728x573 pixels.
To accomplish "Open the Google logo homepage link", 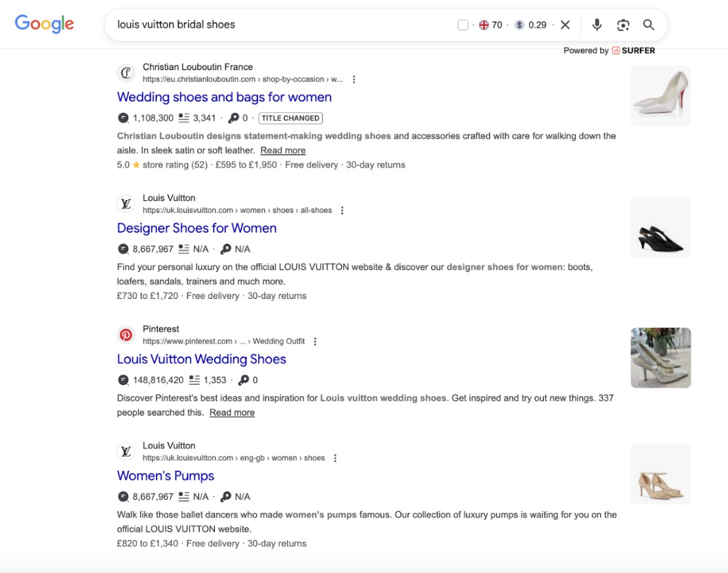I will click(44, 24).
